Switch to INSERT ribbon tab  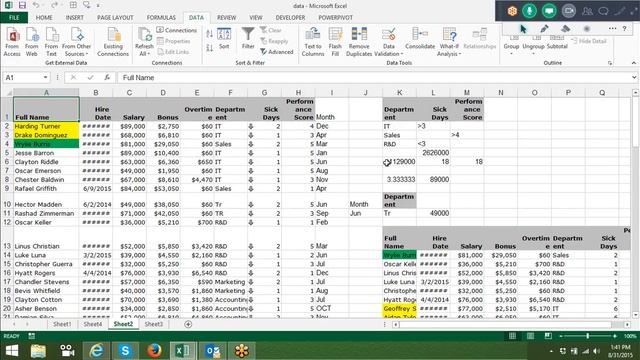pyautogui.click(x=75, y=18)
